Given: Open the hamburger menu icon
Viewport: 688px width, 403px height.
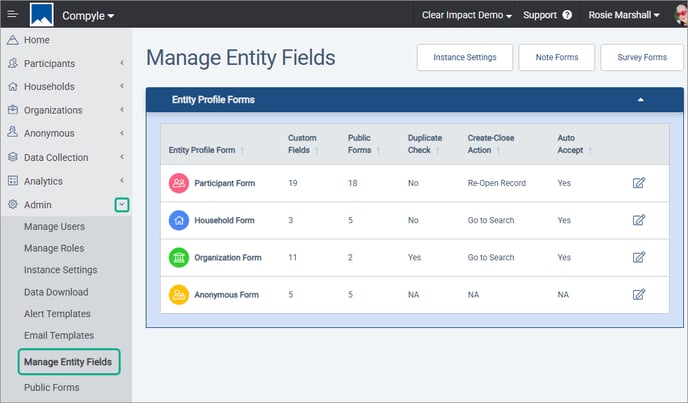Looking at the screenshot, I should pyautogui.click(x=13, y=14).
